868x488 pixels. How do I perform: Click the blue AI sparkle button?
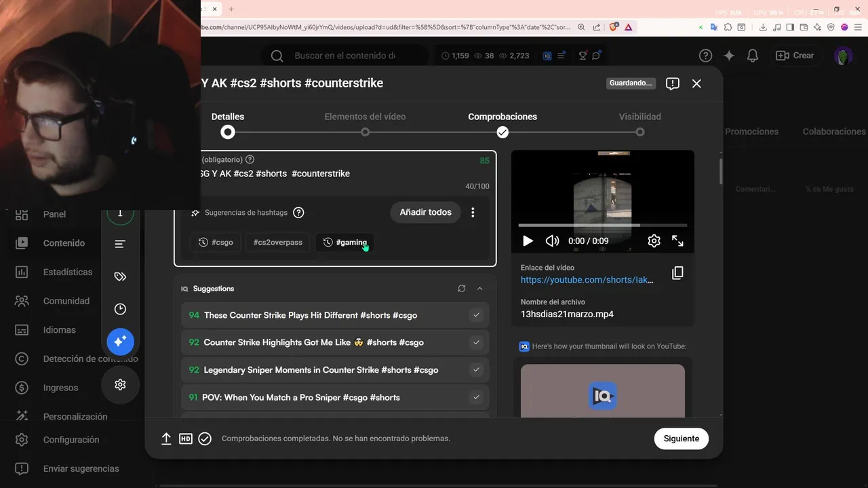[120, 342]
